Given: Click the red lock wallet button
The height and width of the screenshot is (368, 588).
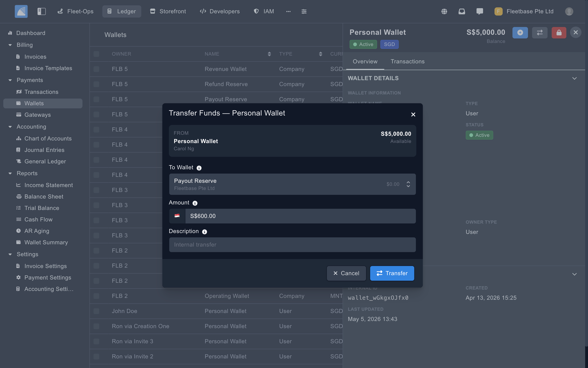Looking at the screenshot, I should (x=559, y=32).
